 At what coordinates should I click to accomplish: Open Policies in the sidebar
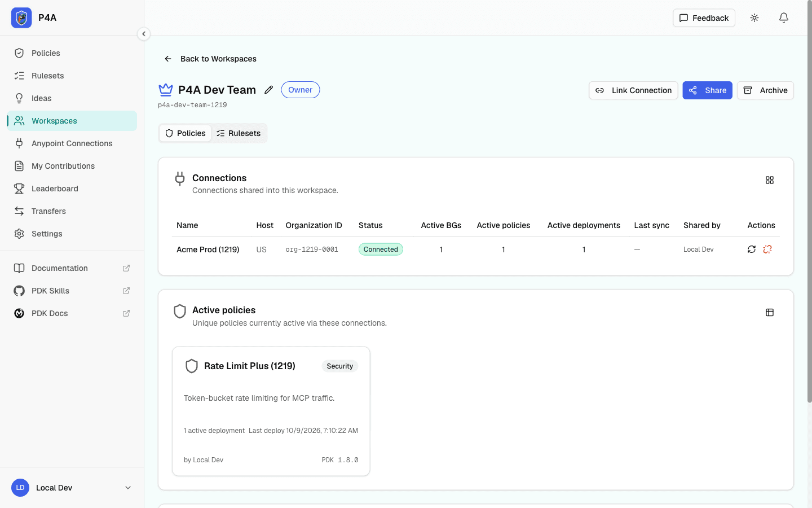tap(72, 53)
